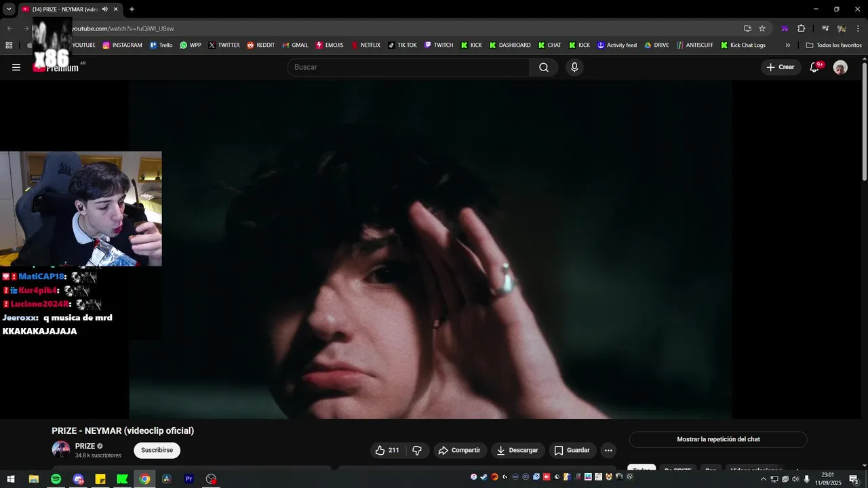
Task: Open the Todos los favoritos folder
Action: (833, 45)
